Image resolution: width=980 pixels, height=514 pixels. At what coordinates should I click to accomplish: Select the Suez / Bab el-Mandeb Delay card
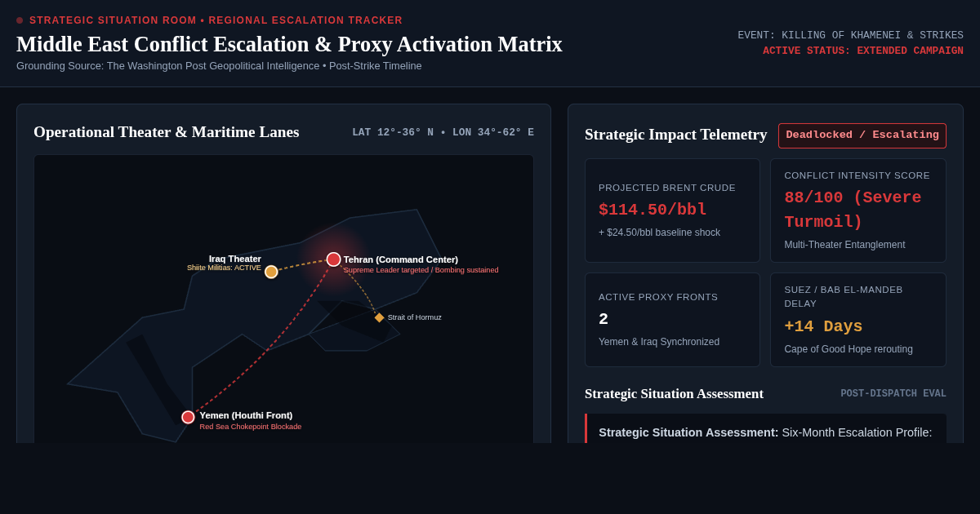(x=858, y=320)
